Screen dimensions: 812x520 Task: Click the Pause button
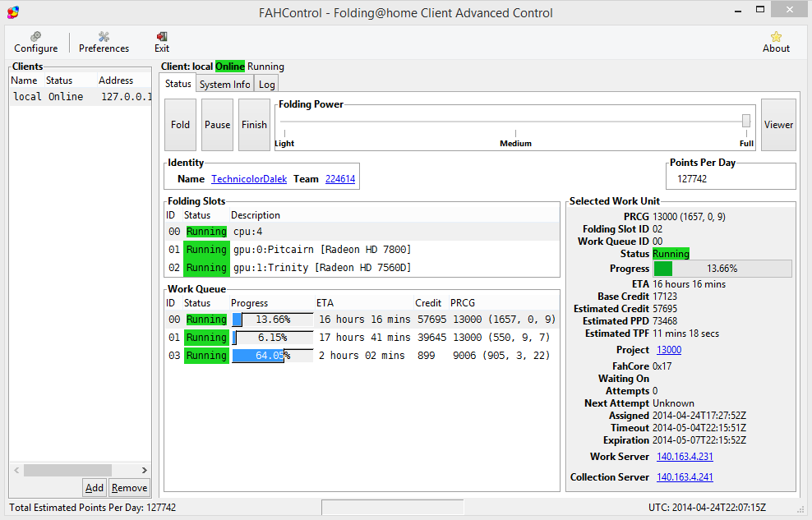coord(217,125)
